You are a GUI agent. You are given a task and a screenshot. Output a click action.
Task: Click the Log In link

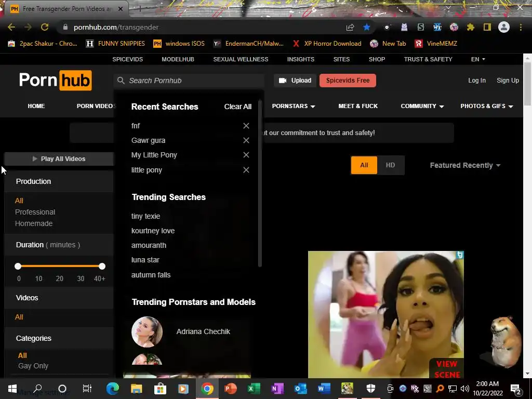pyautogui.click(x=477, y=81)
